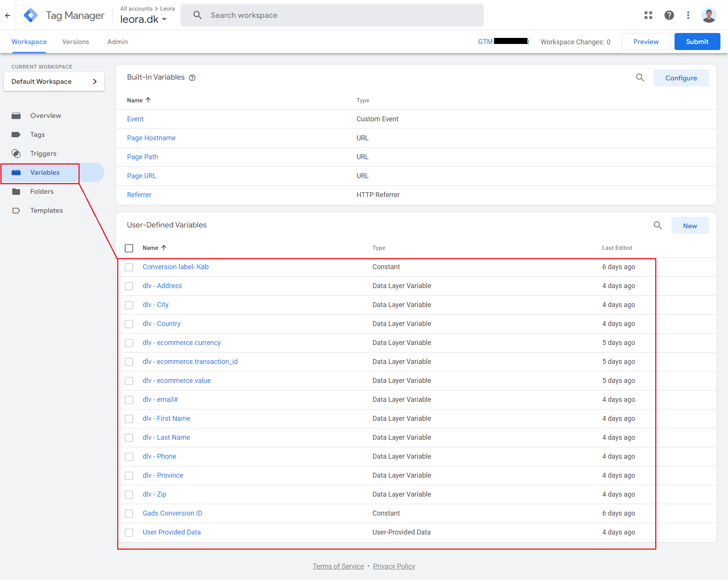Image resolution: width=728 pixels, height=580 pixels.
Task: Click the Folders sidebar icon
Action: [x=16, y=191]
